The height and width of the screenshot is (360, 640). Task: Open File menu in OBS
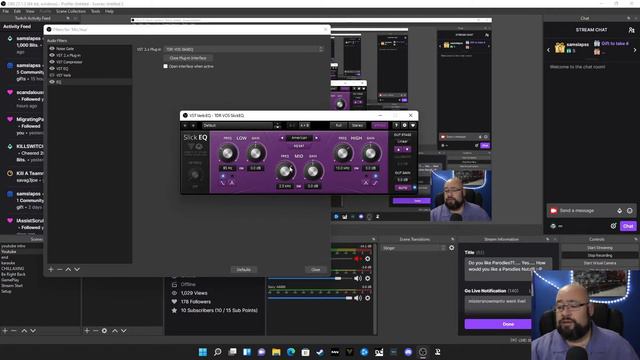pos(5,11)
